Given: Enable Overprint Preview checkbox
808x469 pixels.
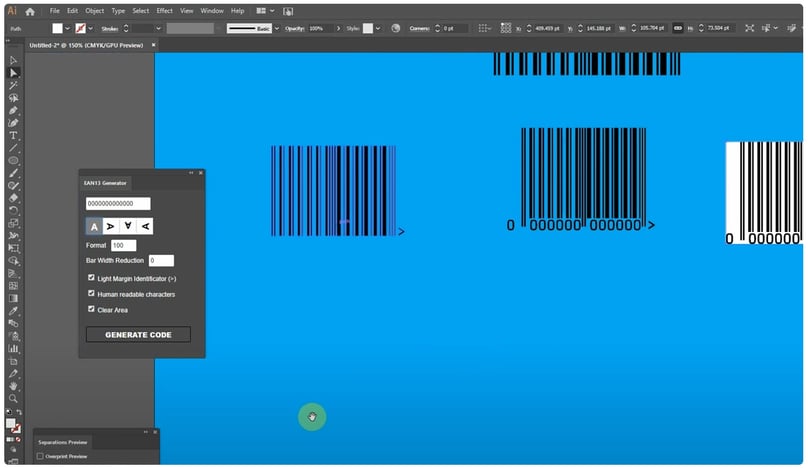Looking at the screenshot, I should [40, 456].
